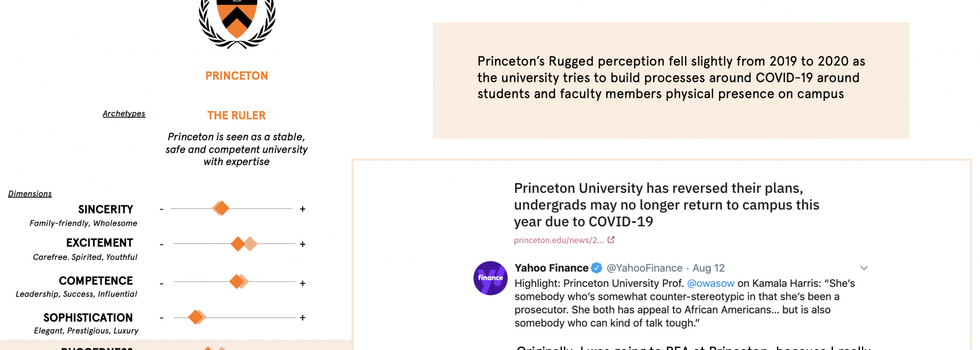Open the tweet options chevron menu
This screenshot has width=980, height=350.
coord(864,268)
